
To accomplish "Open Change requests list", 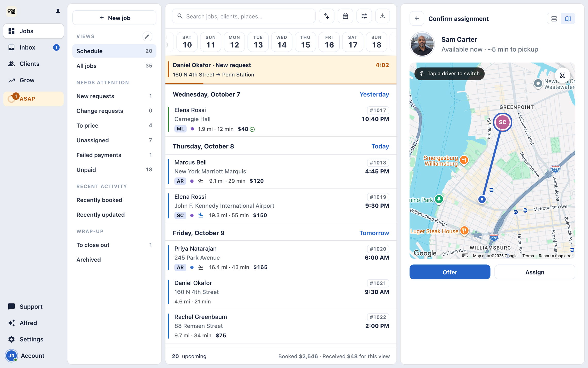I will click(x=115, y=111).
